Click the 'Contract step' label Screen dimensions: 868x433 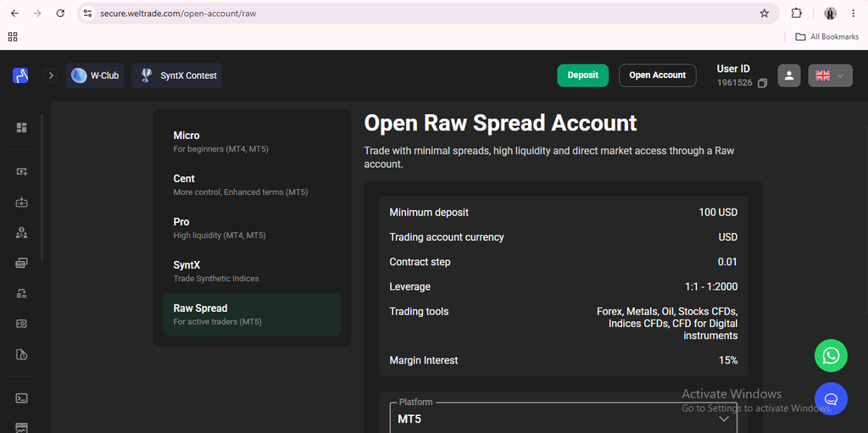point(420,262)
